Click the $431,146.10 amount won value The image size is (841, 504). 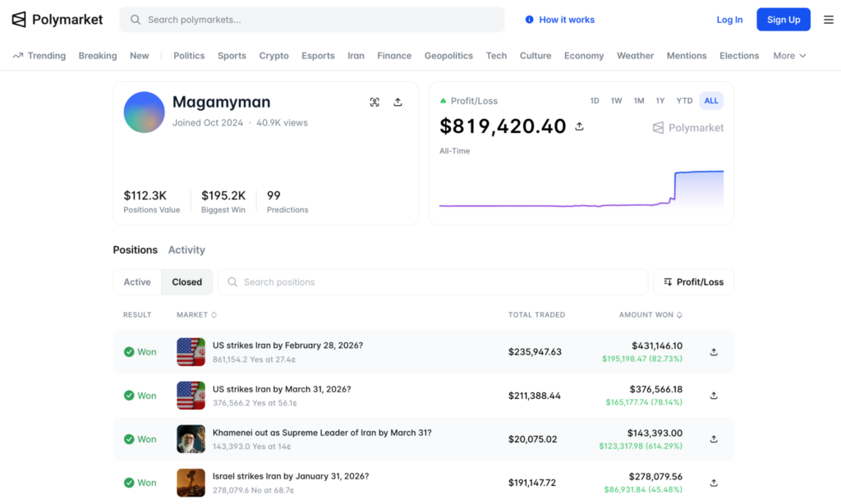[657, 346]
